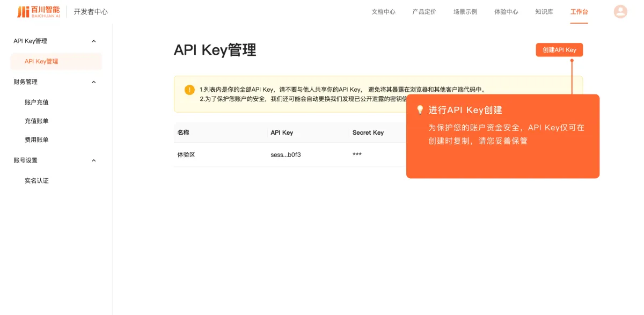Switch to the 文档中心 navigation tab
This screenshot has width=644, height=315.
coord(383,11)
